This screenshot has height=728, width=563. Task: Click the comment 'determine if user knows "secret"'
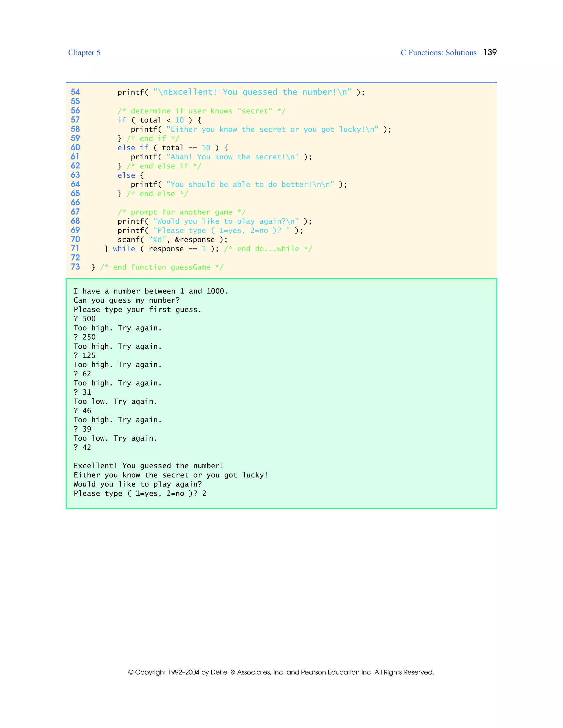coord(202,111)
